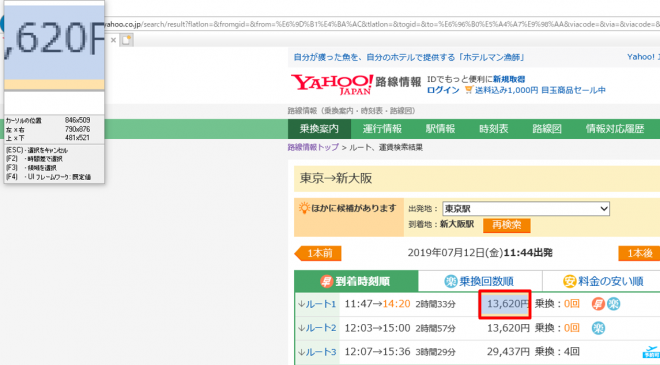660x365 pixels.
Task: Switch to 乗換回数順 sort tab
Action: click(x=480, y=281)
